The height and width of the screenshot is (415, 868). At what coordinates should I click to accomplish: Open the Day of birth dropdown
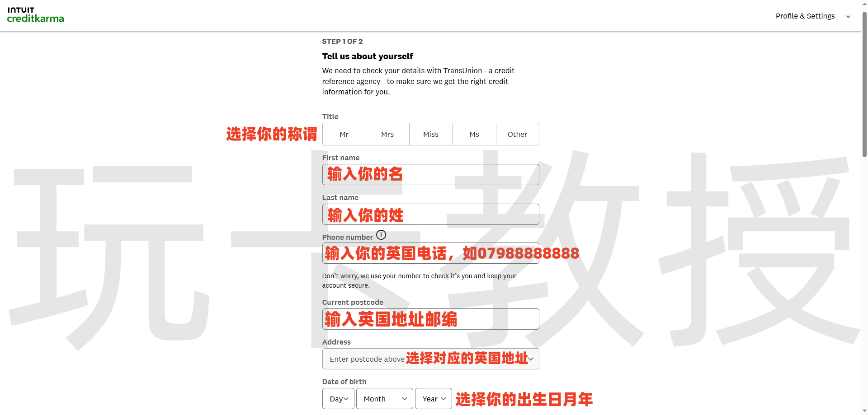point(338,399)
